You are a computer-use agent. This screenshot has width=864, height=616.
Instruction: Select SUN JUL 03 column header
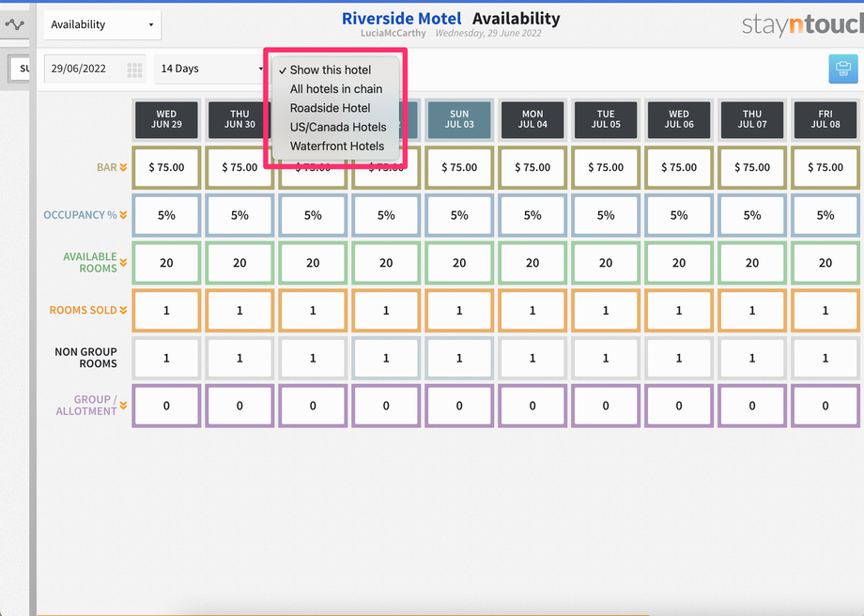click(x=459, y=119)
